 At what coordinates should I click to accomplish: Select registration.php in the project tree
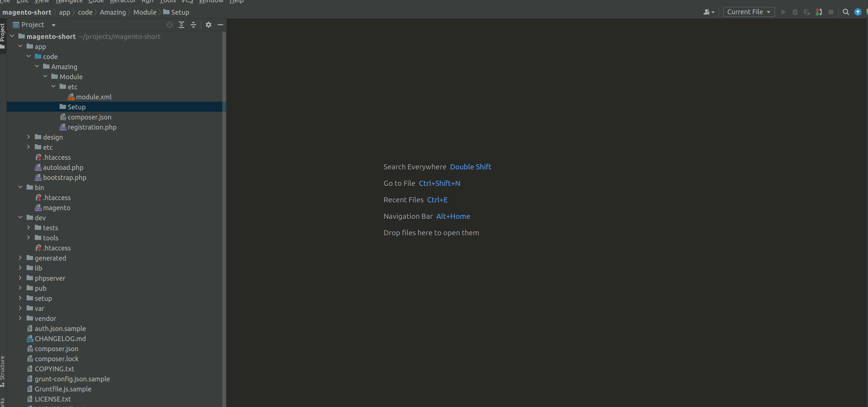coord(92,127)
